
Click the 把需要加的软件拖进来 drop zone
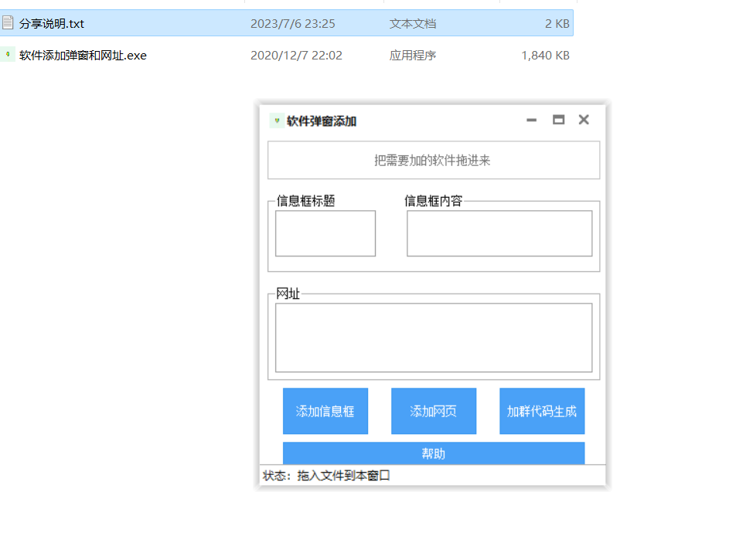[x=434, y=160]
